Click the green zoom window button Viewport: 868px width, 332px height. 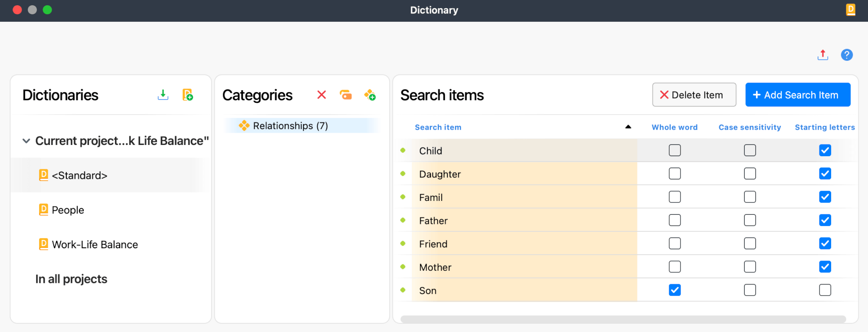coord(47,10)
